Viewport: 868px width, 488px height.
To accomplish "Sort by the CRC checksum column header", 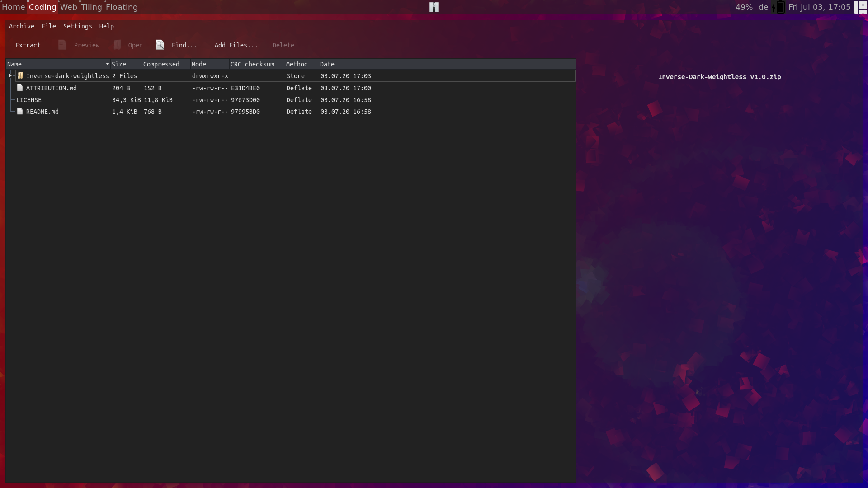I will coord(252,64).
